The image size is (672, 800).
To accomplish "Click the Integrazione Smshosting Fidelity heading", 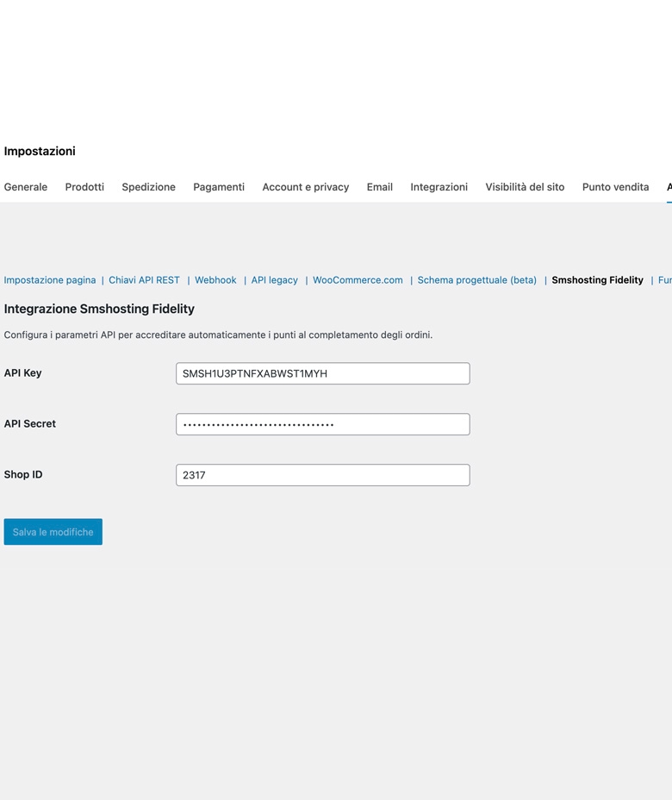I will tap(99, 309).
